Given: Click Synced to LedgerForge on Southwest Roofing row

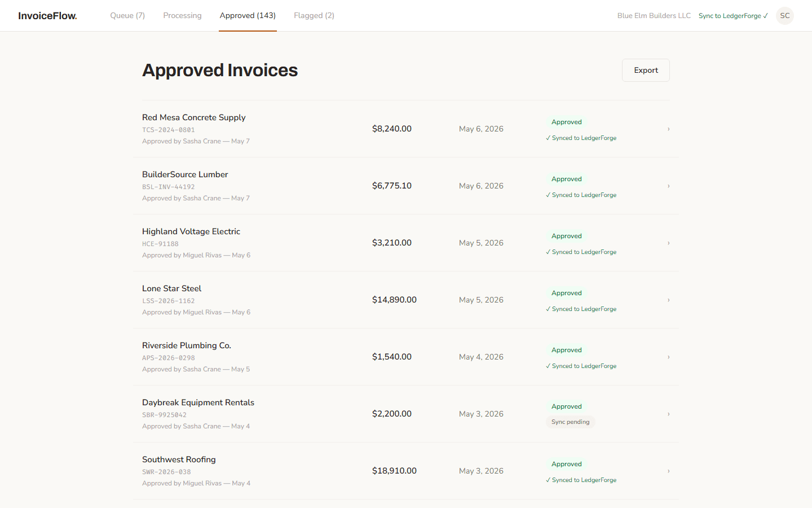Looking at the screenshot, I should pyautogui.click(x=581, y=480).
